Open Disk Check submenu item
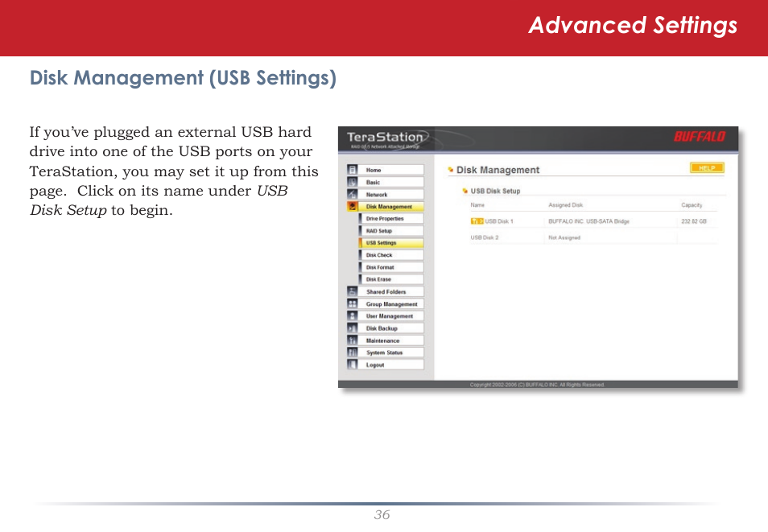Viewport: 768px width, 532px height. [391, 255]
